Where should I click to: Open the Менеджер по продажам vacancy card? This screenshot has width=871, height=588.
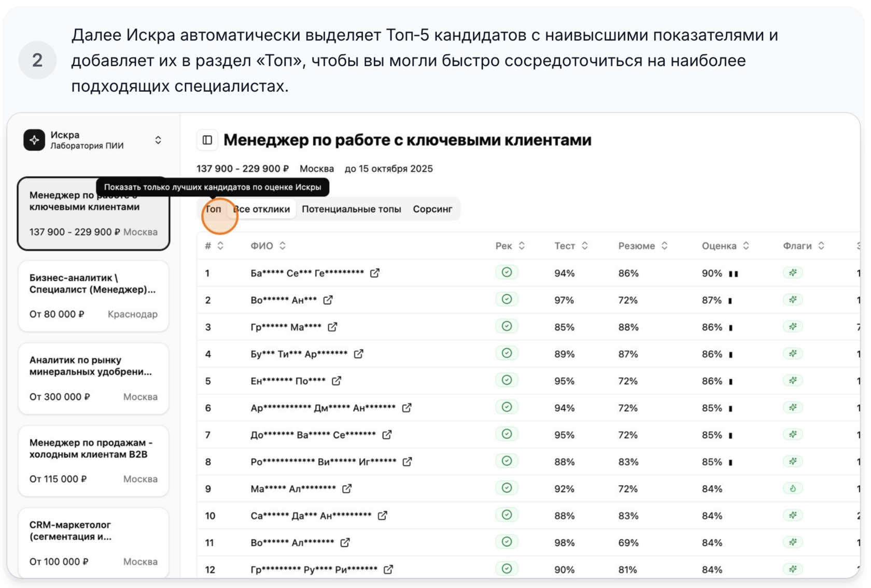pyautogui.click(x=93, y=461)
